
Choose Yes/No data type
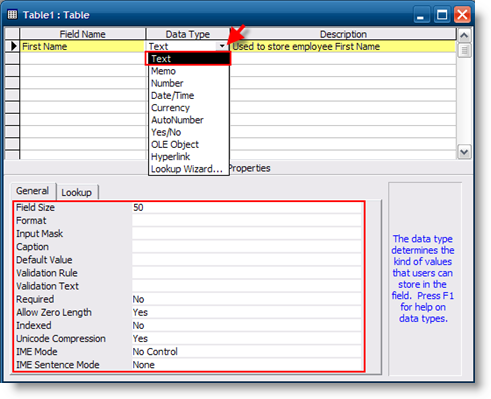click(189, 132)
